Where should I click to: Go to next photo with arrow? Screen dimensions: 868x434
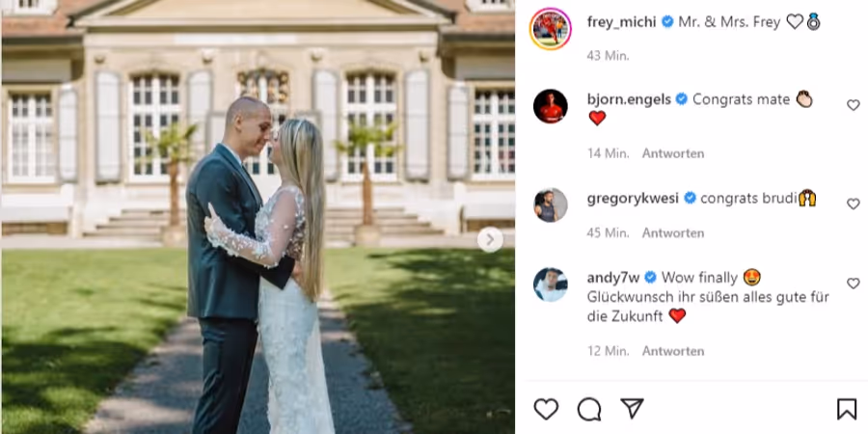(x=490, y=240)
